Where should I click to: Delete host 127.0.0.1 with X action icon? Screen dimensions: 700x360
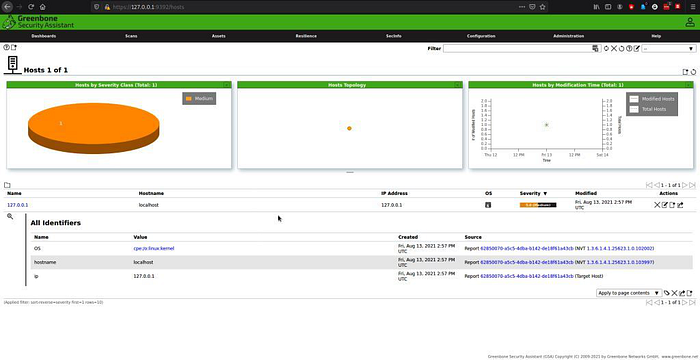[x=657, y=205]
